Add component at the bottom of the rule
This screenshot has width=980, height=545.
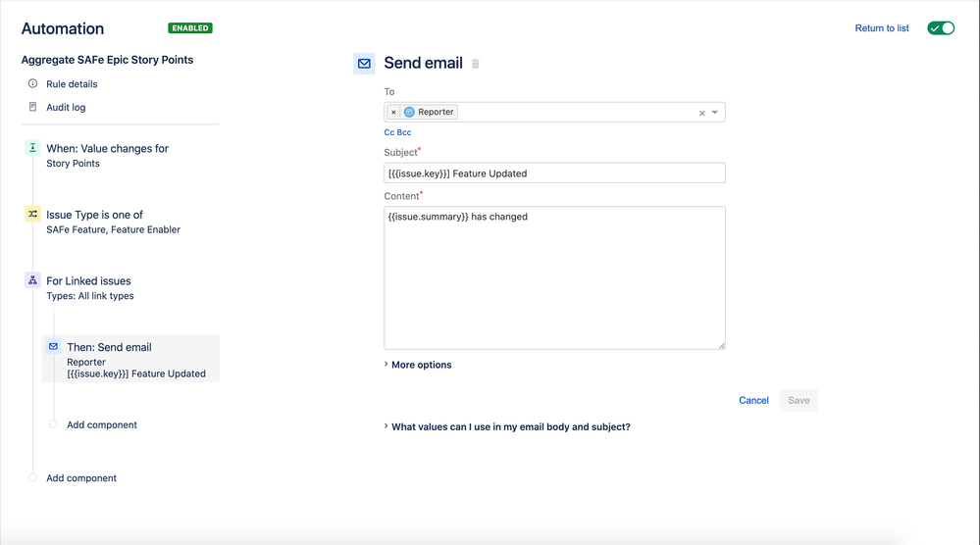tap(81, 478)
